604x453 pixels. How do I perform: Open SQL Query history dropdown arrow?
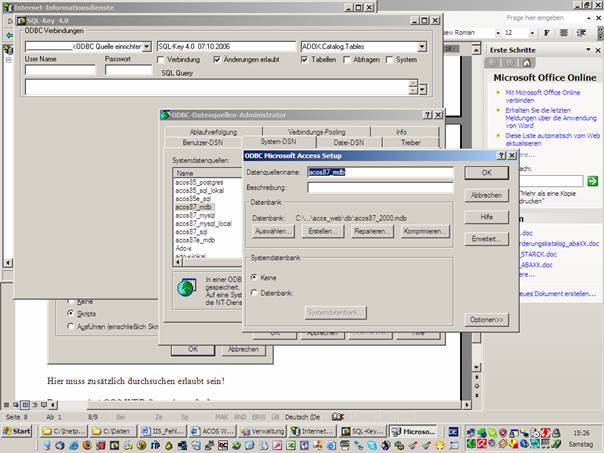click(423, 90)
